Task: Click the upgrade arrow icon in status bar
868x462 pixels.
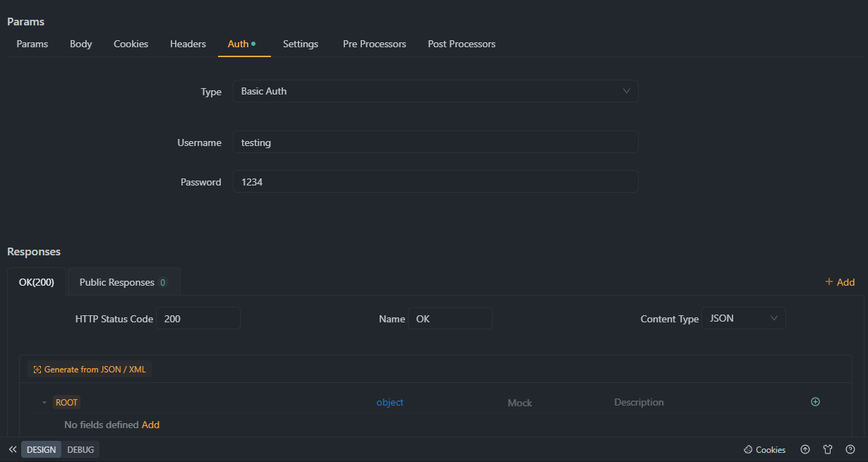Action: click(x=805, y=449)
